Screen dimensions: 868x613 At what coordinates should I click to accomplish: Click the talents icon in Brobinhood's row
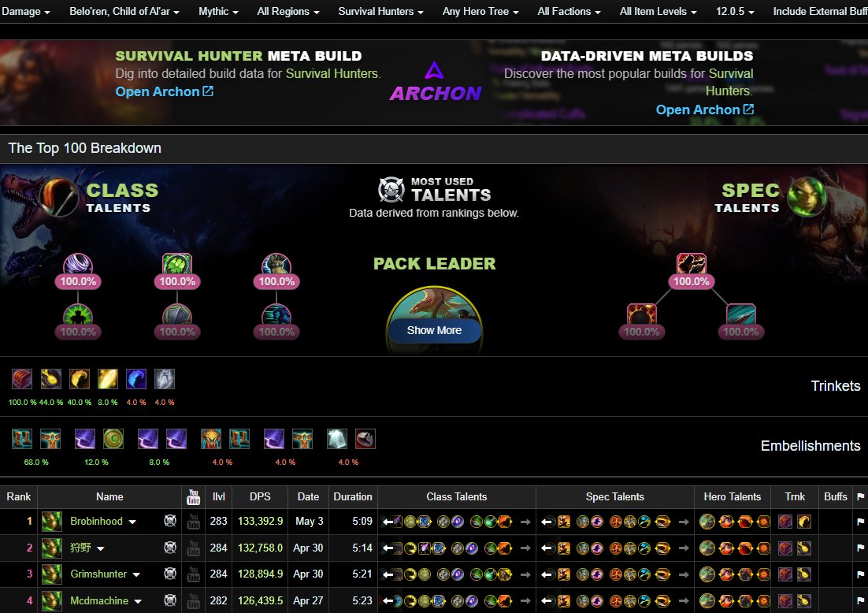click(170, 521)
